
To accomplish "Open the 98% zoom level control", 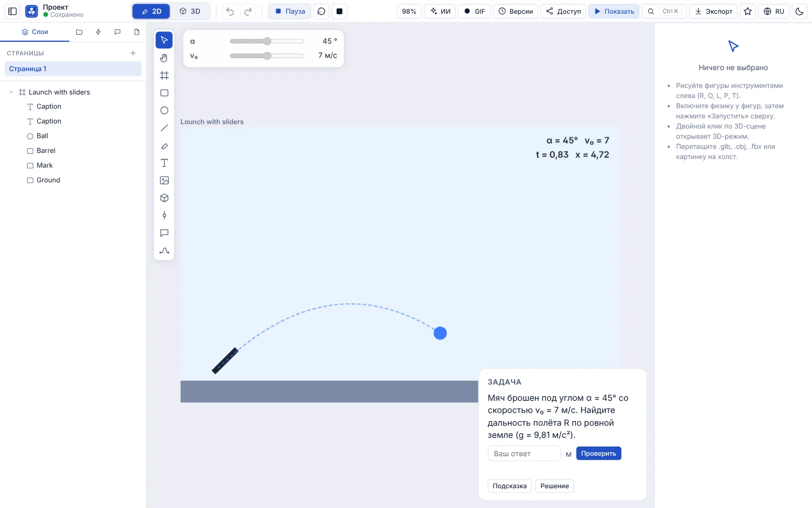I will [409, 11].
